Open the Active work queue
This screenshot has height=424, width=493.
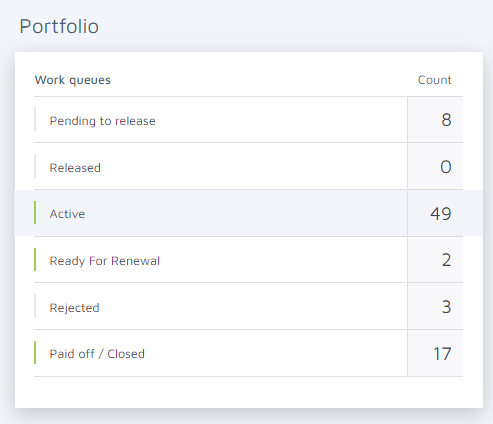(x=248, y=213)
